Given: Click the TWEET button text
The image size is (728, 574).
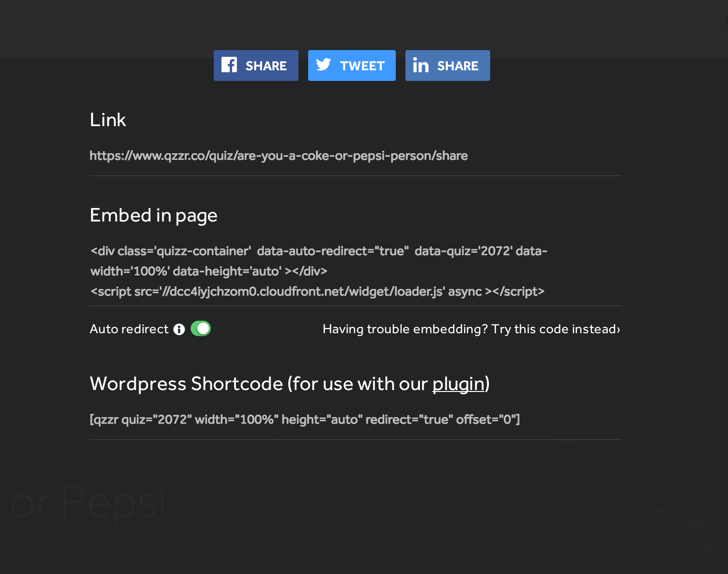Looking at the screenshot, I should (x=363, y=66).
